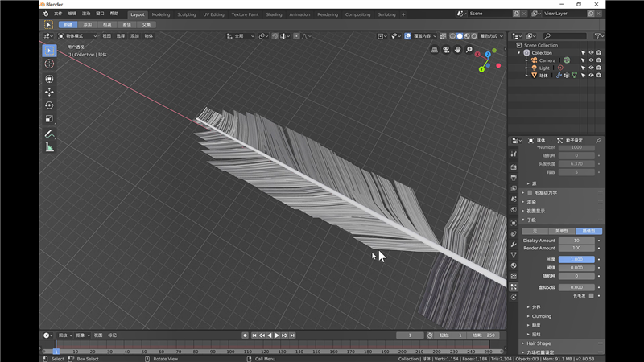Select the Measure tool
Image resolution: width=644 pixels, height=362 pixels.
[x=49, y=147]
